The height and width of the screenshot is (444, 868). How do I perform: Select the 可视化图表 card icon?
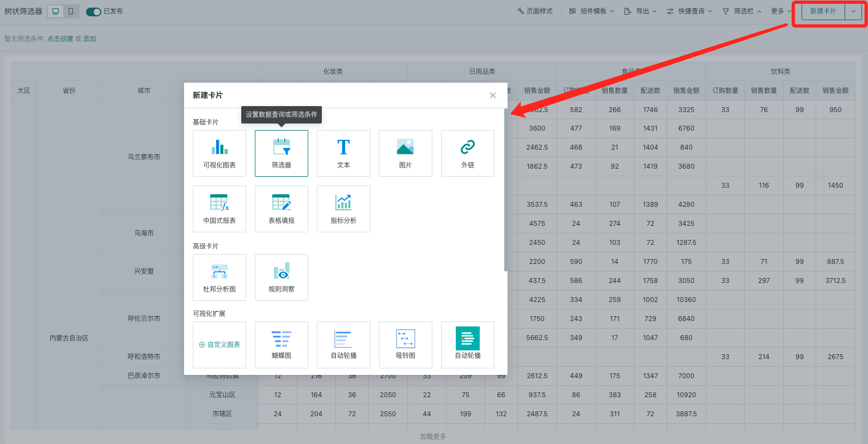(219, 153)
